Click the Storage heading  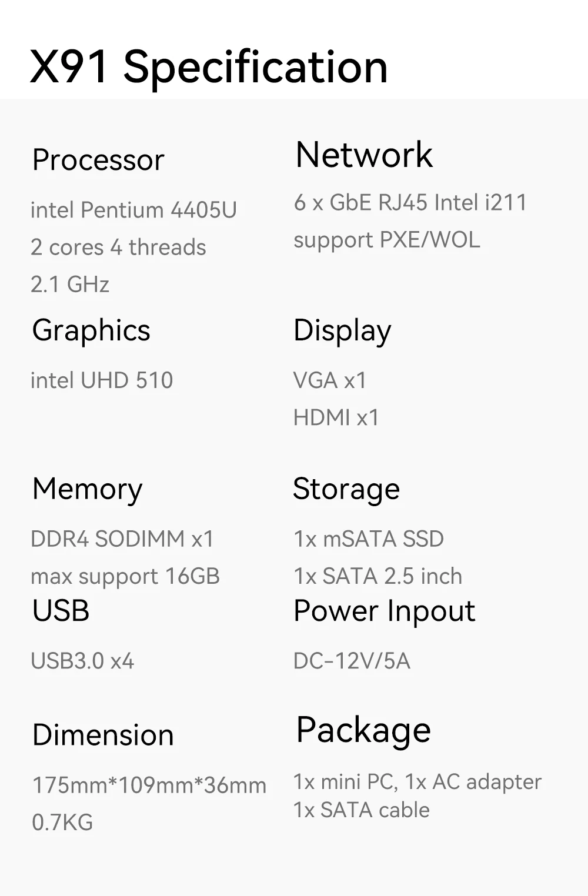(346, 489)
